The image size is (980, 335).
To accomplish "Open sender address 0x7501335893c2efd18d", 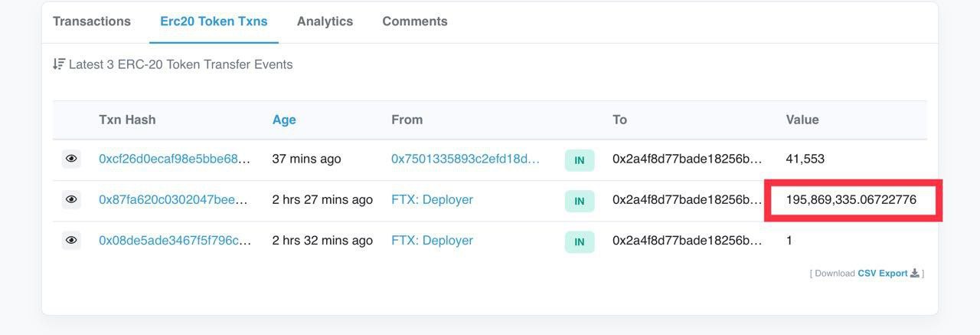I will (465, 159).
